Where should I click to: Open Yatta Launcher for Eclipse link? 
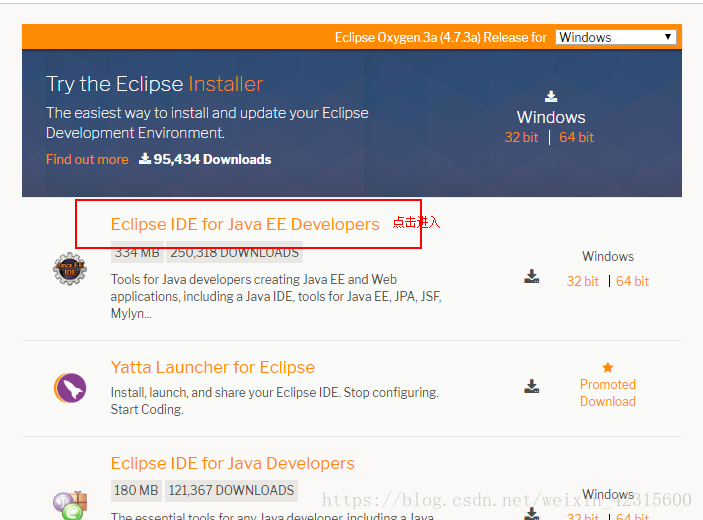point(213,368)
